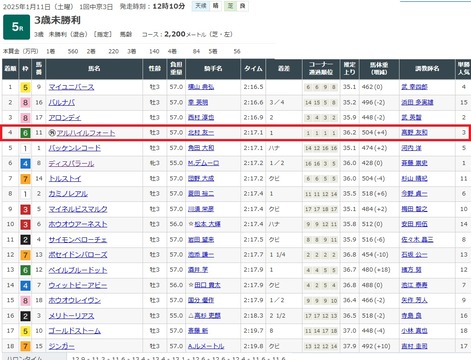471x360 pixels.
Task: Open jockey link 松本大輝
Action: point(207,224)
